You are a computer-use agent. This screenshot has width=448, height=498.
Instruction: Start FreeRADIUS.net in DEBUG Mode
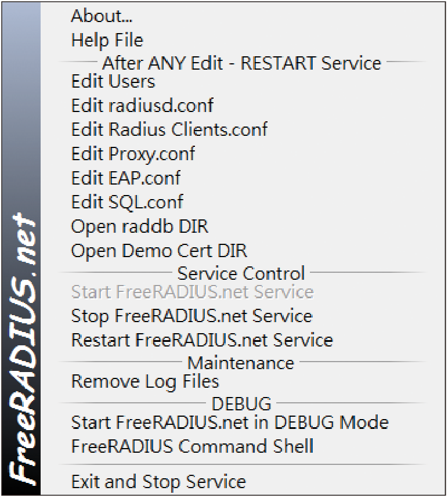click(x=243, y=423)
